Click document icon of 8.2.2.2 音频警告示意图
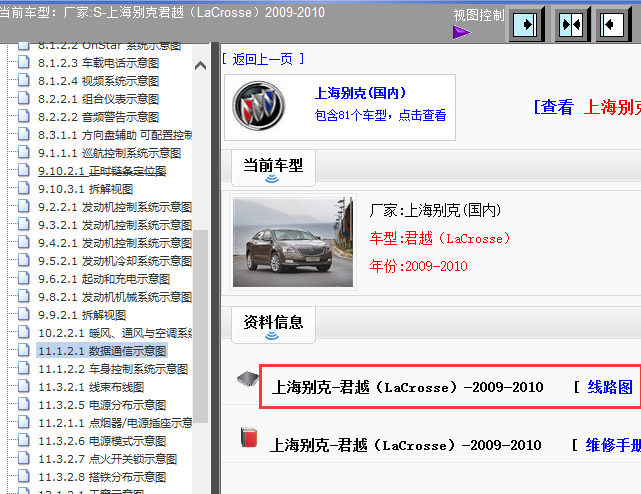 24,115
